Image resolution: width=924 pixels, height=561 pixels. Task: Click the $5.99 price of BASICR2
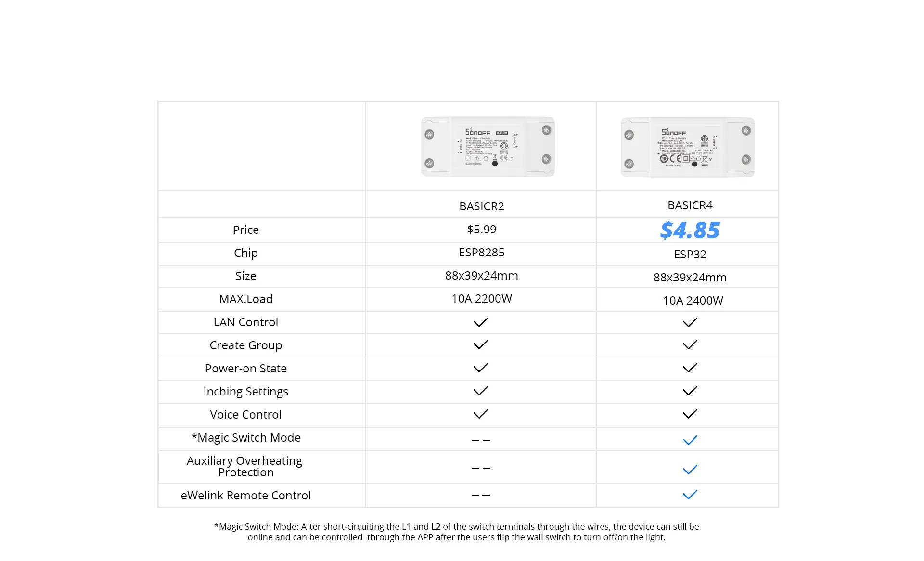(x=481, y=229)
